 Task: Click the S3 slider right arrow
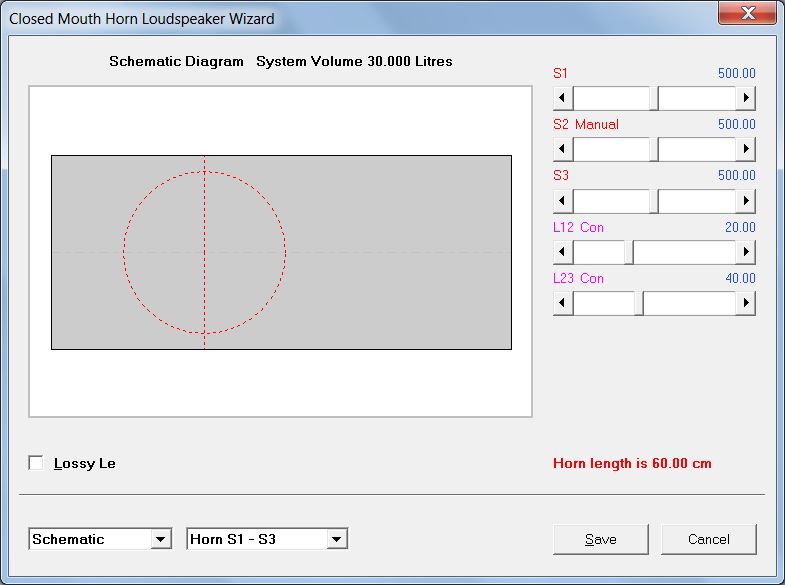pos(745,201)
